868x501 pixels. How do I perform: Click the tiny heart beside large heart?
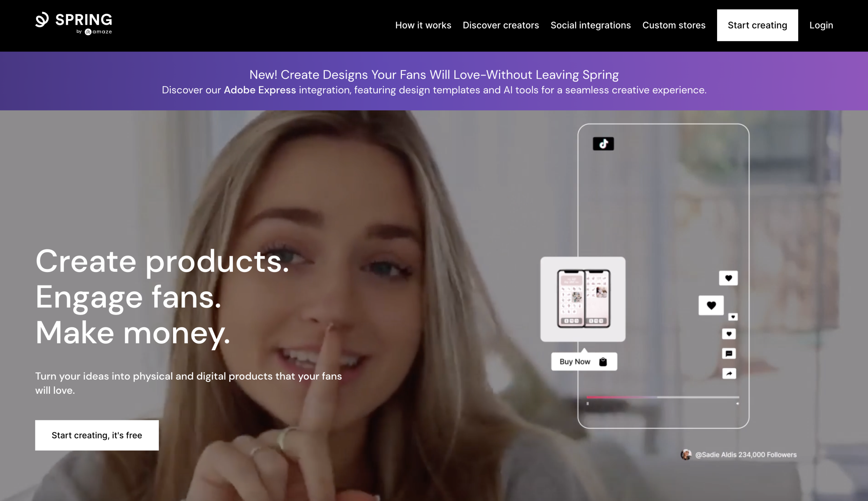(x=733, y=317)
